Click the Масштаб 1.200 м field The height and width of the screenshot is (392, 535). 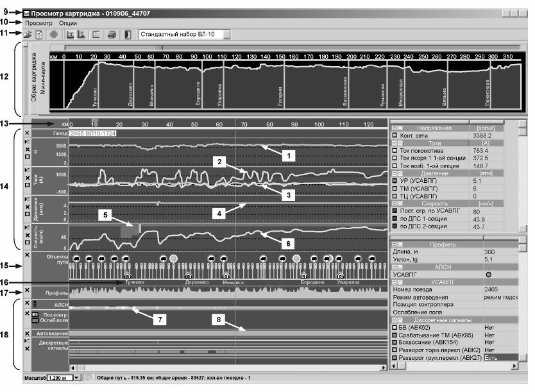tap(60, 378)
